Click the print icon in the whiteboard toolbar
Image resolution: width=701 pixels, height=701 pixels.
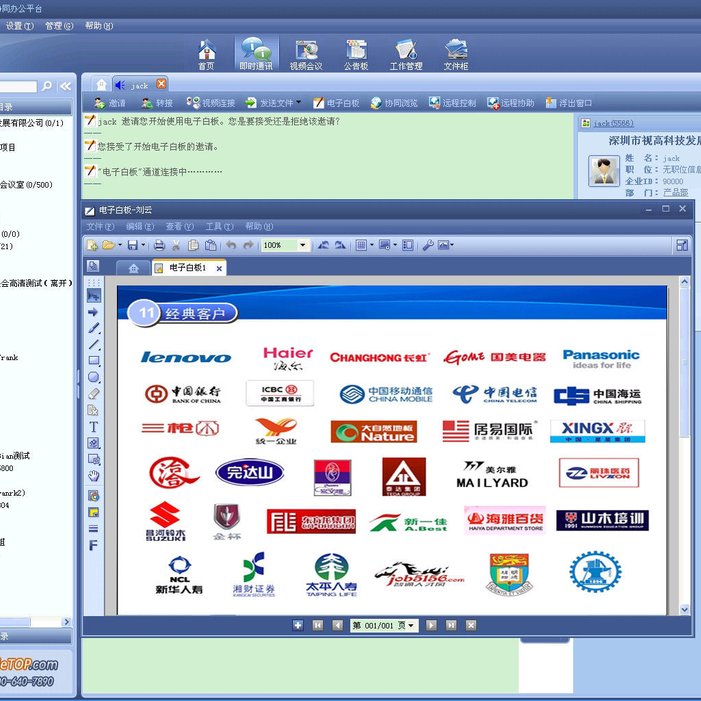click(x=159, y=245)
